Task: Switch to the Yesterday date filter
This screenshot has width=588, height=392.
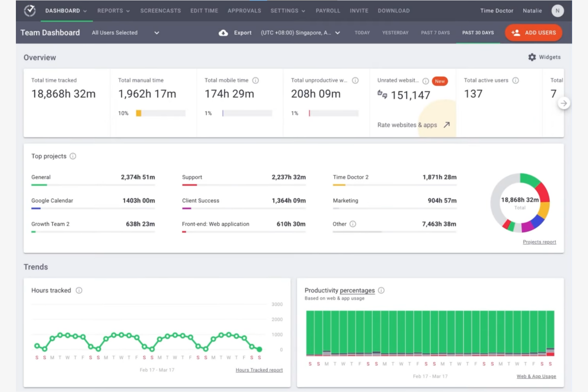Action: click(x=395, y=33)
